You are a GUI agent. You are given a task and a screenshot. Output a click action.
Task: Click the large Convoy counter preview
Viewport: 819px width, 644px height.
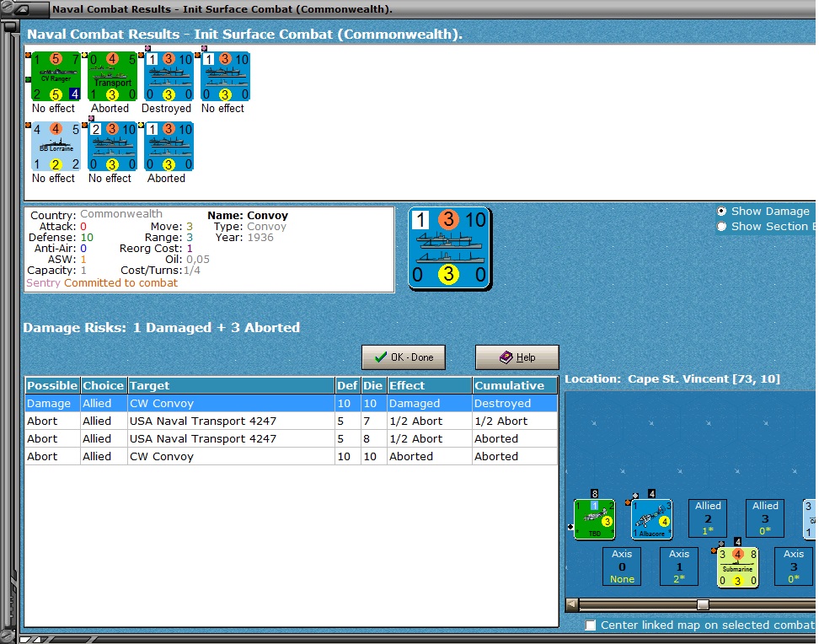click(450, 248)
